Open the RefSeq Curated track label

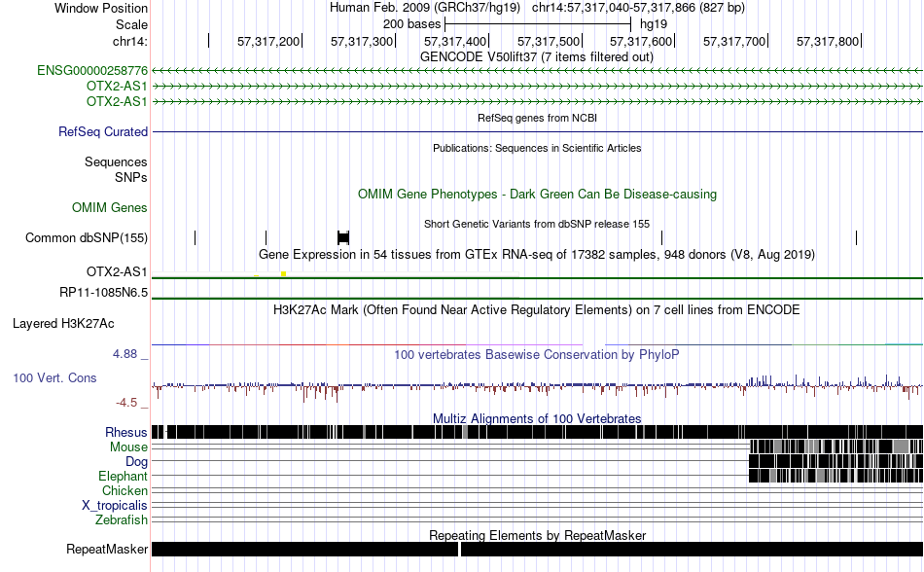point(103,131)
